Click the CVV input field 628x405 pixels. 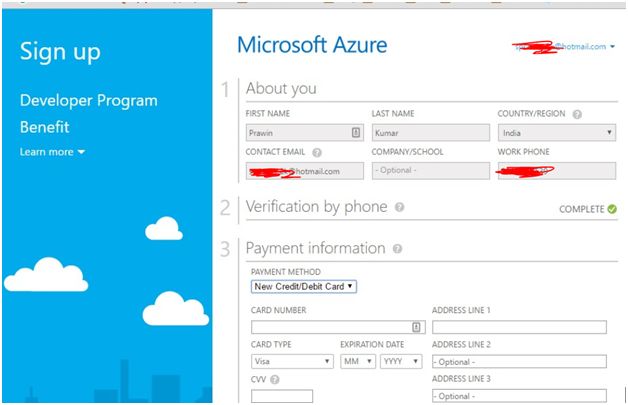click(282, 396)
